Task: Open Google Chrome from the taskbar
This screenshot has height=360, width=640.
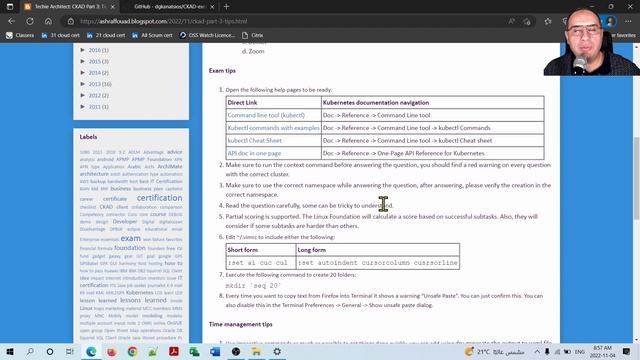Action: [132, 351]
